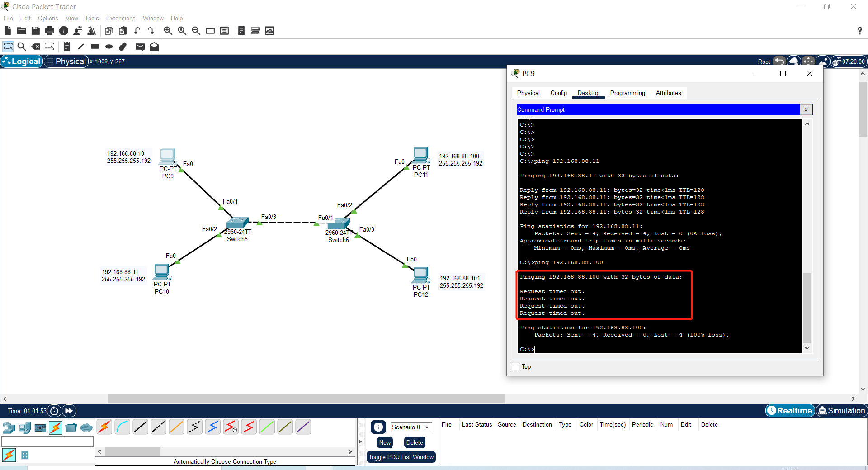This screenshot has width=868, height=470.
Task: Reset workspace zoom level
Action: click(182, 31)
